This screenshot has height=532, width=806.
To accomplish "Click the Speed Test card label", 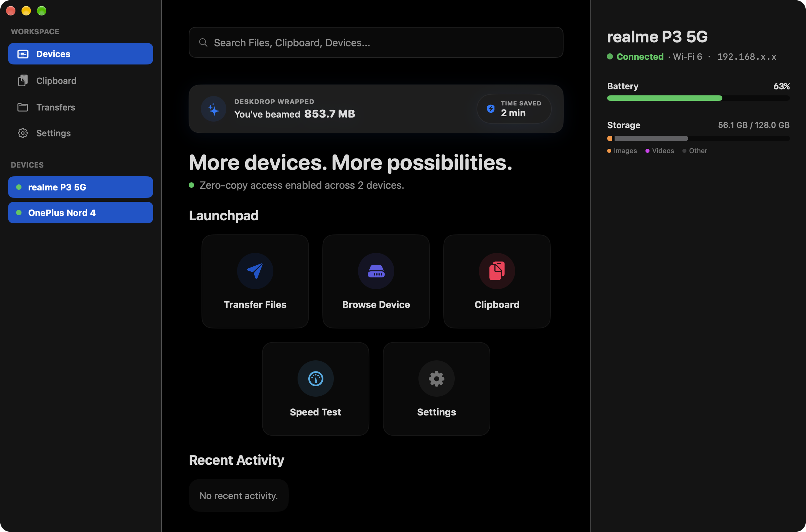I will 315,412.
